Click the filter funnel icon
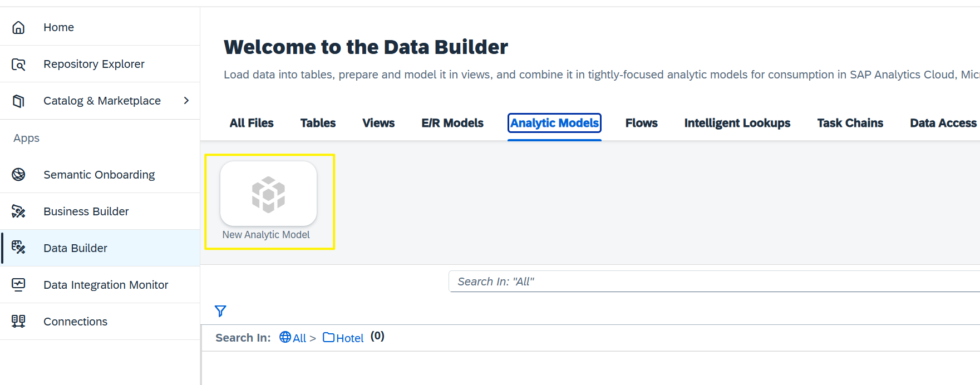The image size is (980, 385). coord(220,311)
